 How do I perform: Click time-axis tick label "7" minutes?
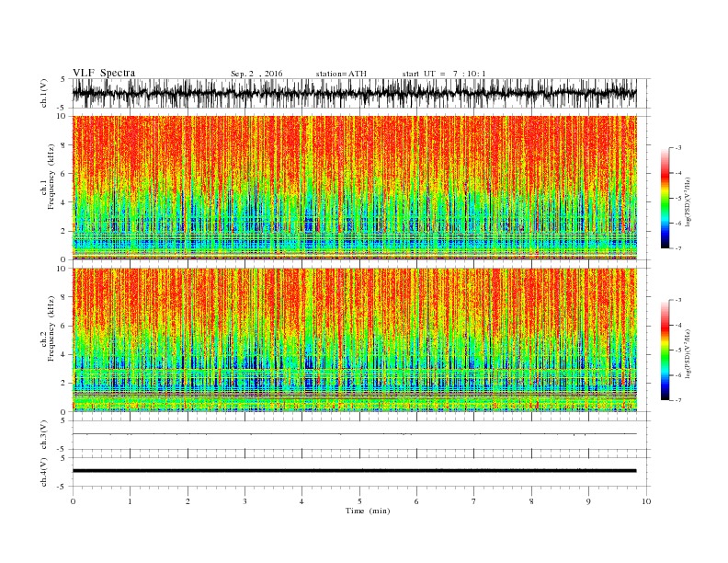(x=474, y=501)
